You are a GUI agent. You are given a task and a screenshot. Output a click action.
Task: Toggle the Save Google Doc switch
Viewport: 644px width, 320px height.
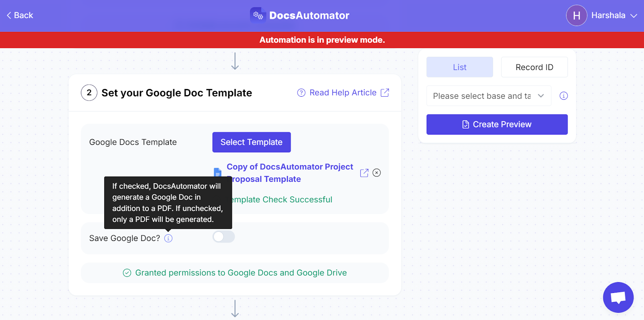tap(224, 237)
